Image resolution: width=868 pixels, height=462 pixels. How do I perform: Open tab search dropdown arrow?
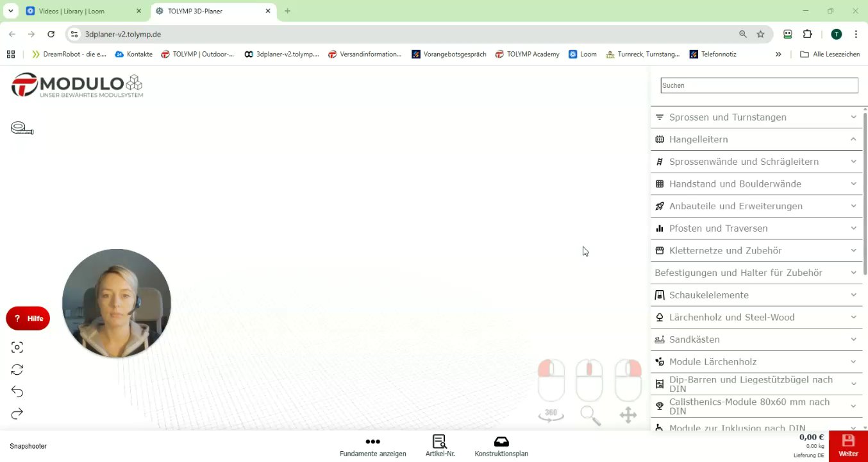tap(11, 11)
